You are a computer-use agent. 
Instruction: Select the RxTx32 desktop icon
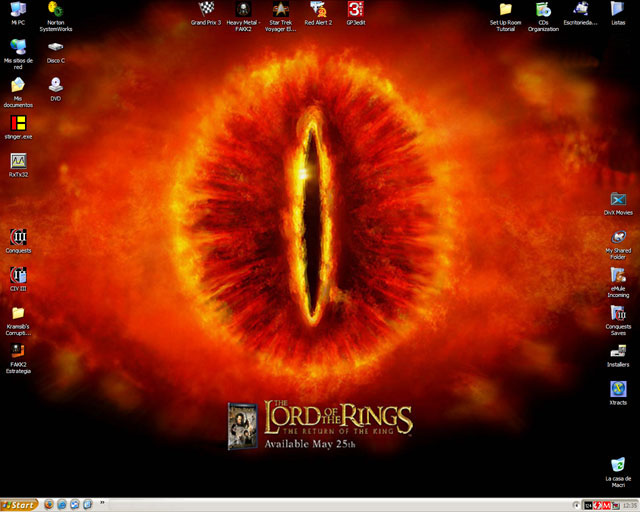18,161
